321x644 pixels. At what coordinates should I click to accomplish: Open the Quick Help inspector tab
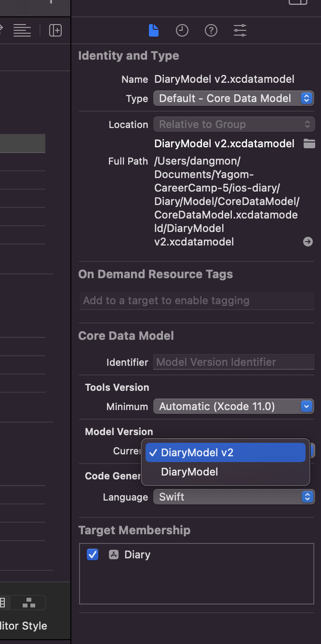(x=211, y=31)
